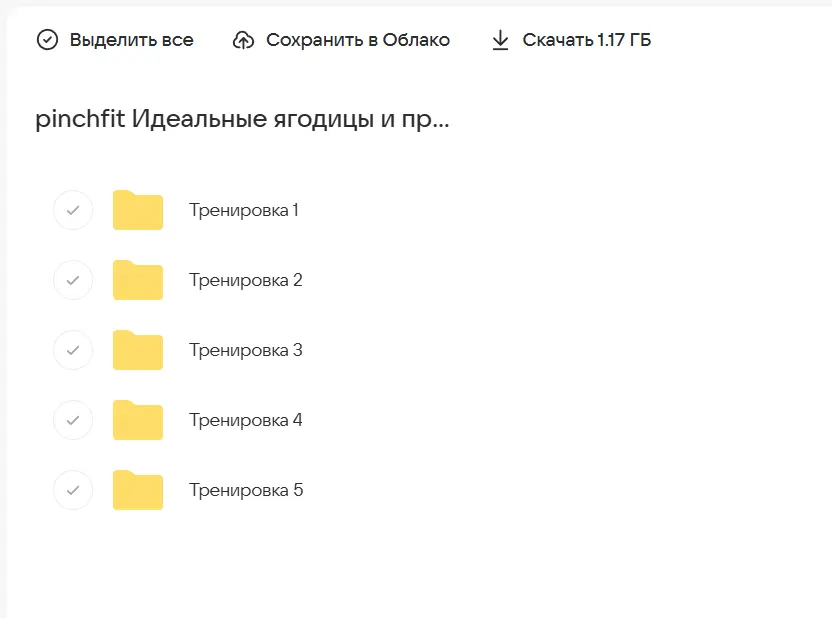Viewport: 832px width, 618px height.
Task: Select the Тренировка 3 name label
Action: (x=244, y=350)
